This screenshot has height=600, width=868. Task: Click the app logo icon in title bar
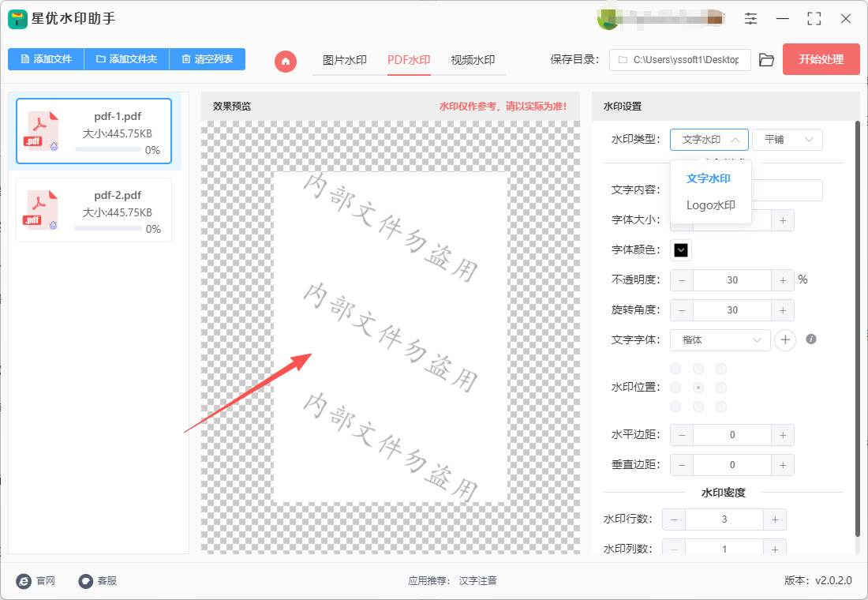17,20
